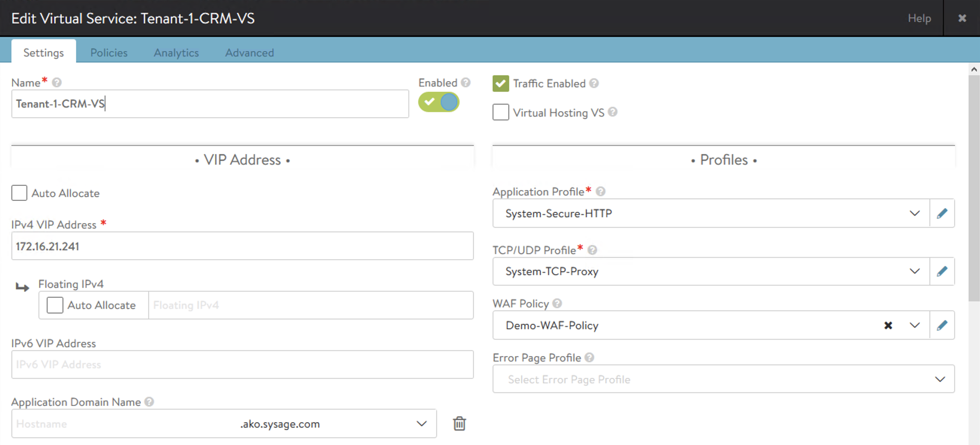Close the Edit Virtual Service dialog

962,18
